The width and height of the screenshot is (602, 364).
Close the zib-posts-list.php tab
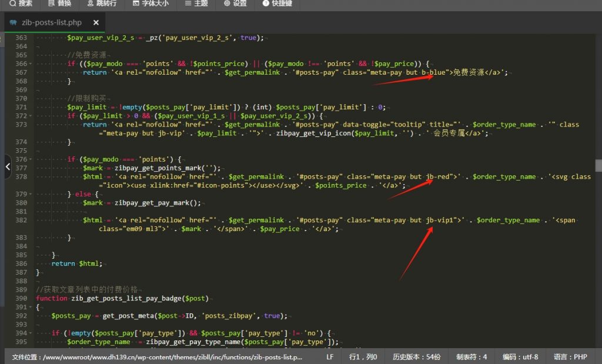coord(95,23)
